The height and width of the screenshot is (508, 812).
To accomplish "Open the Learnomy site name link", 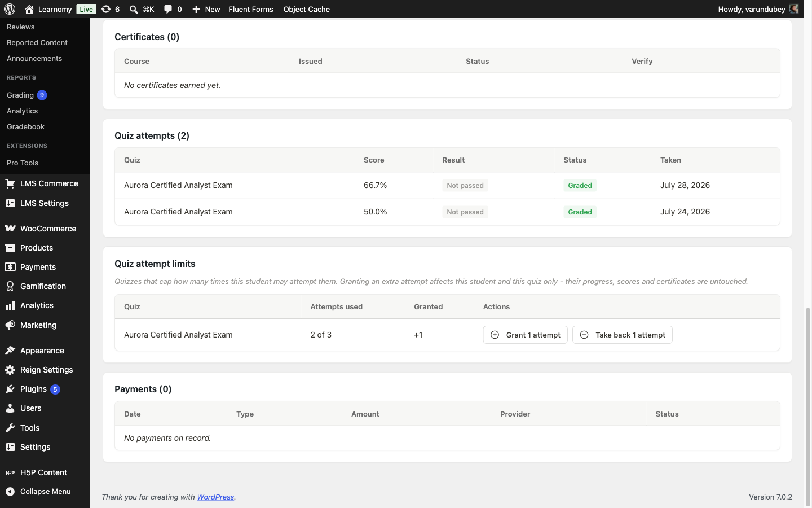I will pyautogui.click(x=55, y=9).
